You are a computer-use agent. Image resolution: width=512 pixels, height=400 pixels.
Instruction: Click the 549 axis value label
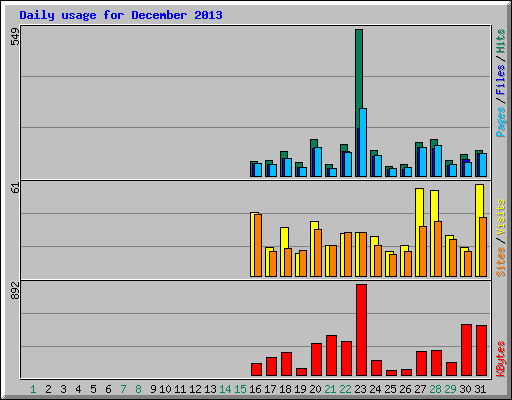pos(15,37)
